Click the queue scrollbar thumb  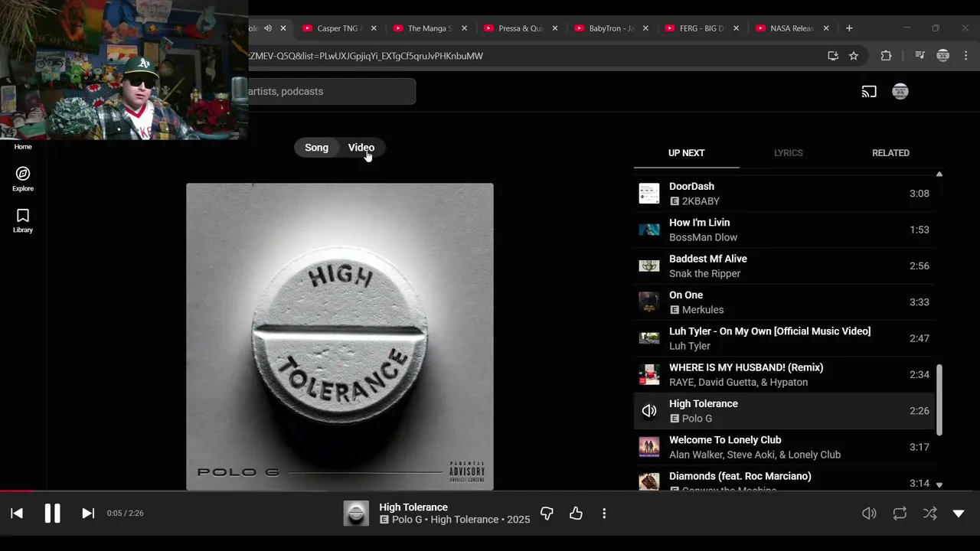[939, 399]
